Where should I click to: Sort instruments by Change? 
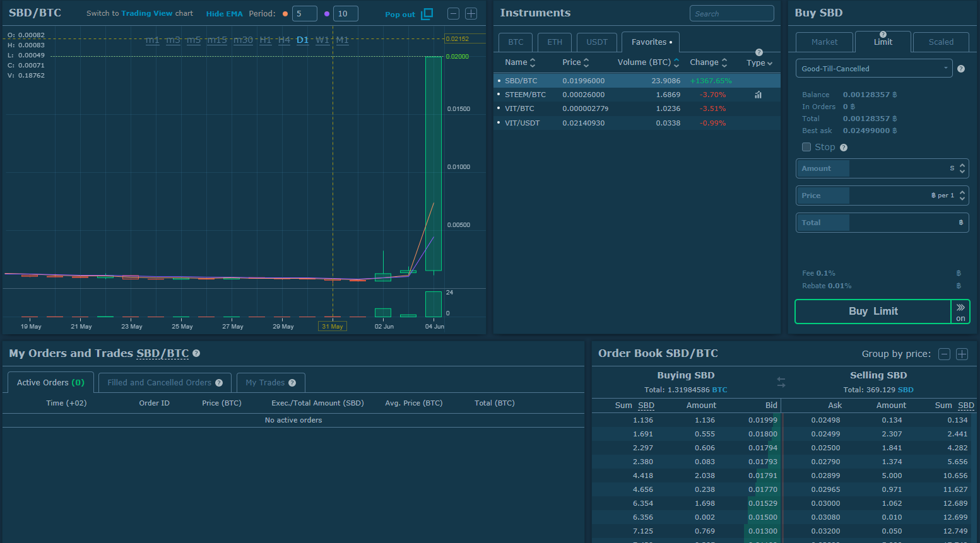[709, 62]
